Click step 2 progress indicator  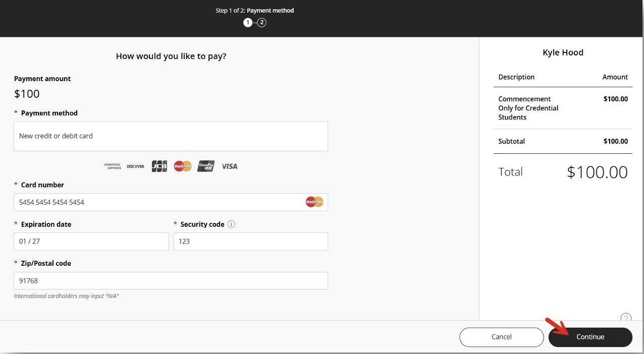coord(261,23)
